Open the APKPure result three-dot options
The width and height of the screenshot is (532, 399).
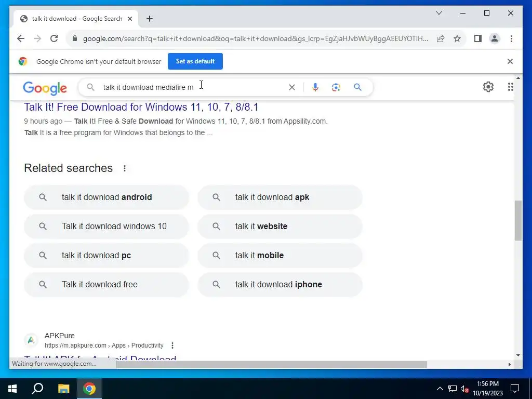(172, 345)
